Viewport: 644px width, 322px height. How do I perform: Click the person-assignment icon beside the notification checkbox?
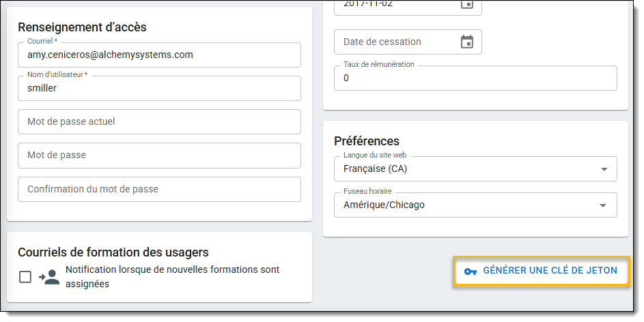(49, 277)
